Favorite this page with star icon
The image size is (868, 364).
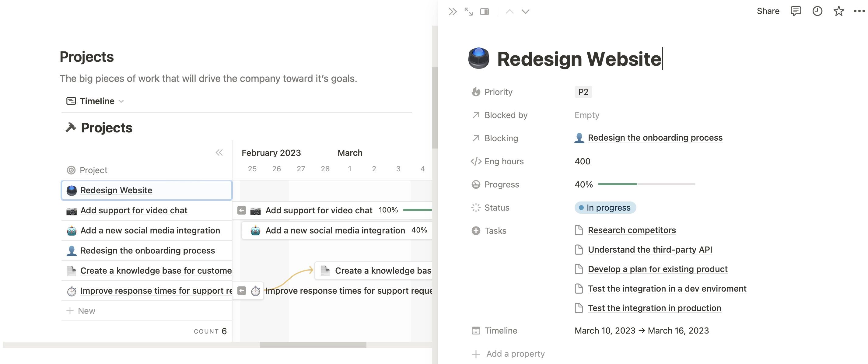click(x=838, y=11)
